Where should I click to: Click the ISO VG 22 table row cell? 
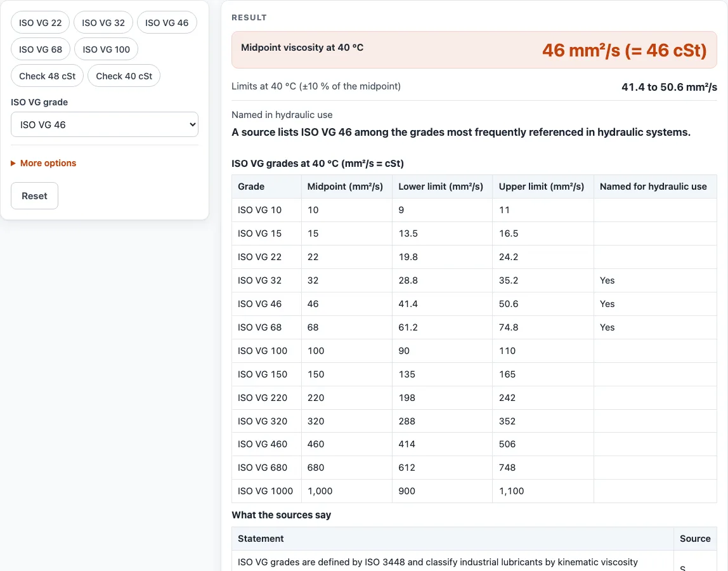pyautogui.click(x=266, y=257)
